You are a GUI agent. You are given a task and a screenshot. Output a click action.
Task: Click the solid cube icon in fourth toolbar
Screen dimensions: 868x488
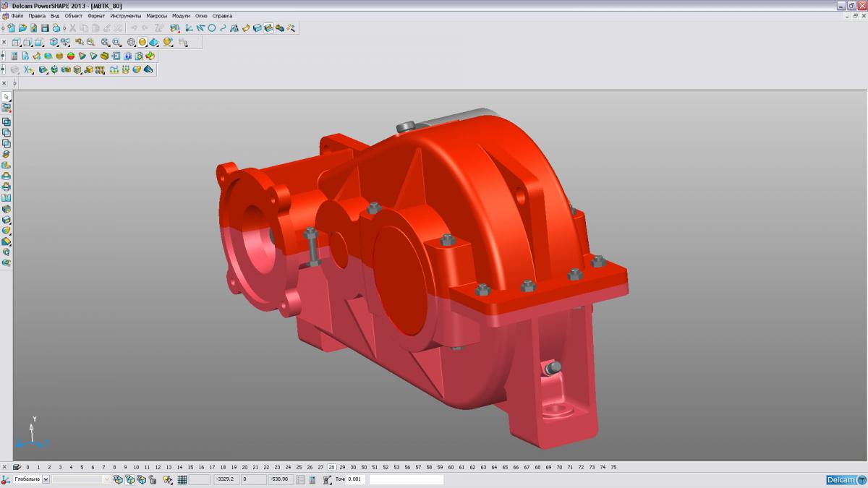(x=77, y=69)
